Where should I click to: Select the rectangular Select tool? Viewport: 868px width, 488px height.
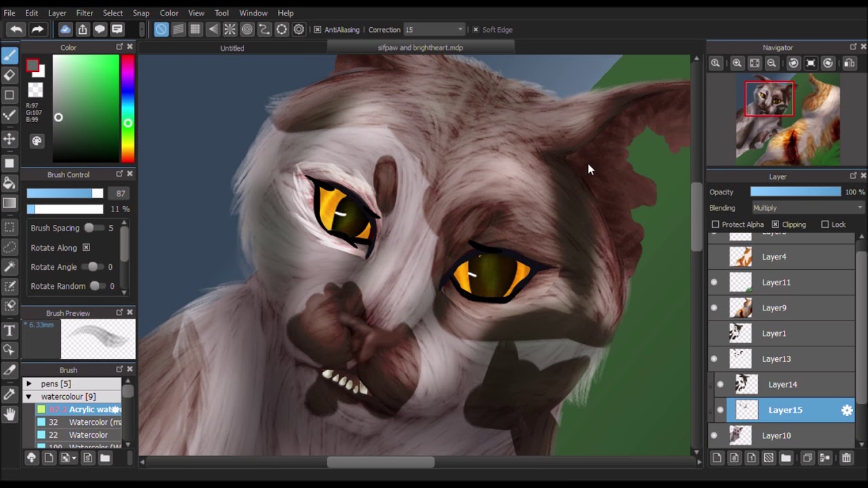click(x=9, y=227)
